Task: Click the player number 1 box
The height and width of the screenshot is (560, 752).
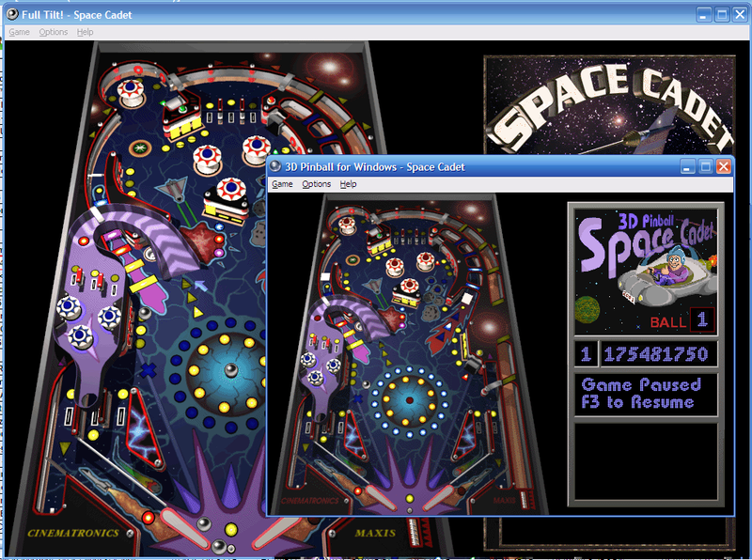Action: pyautogui.click(x=586, y=354)
